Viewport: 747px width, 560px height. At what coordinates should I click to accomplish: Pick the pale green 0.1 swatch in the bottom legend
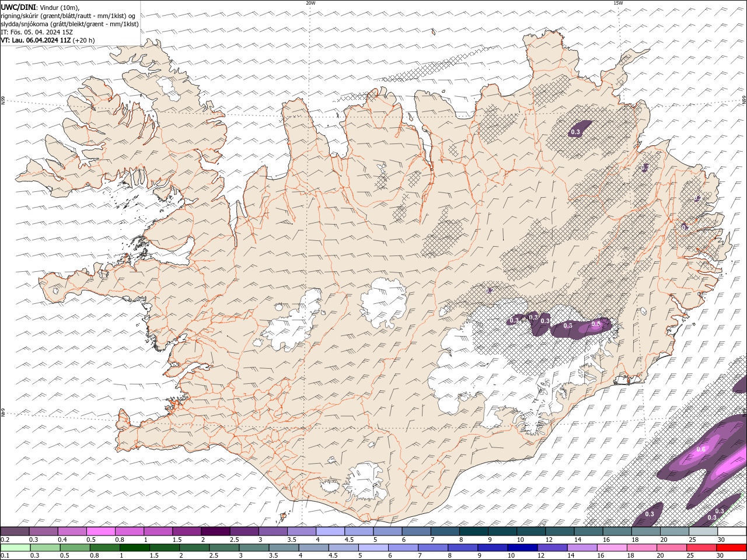pos(15,547)
